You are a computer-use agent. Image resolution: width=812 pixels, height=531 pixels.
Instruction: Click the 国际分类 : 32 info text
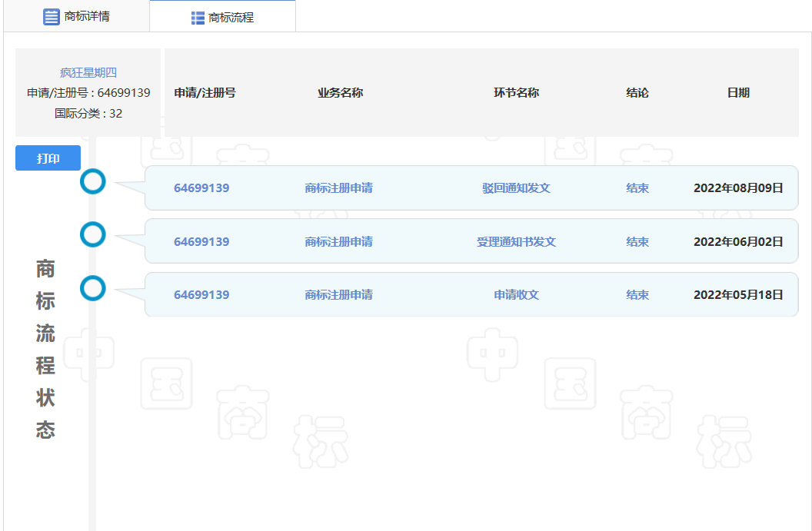(x=88, y=113)
